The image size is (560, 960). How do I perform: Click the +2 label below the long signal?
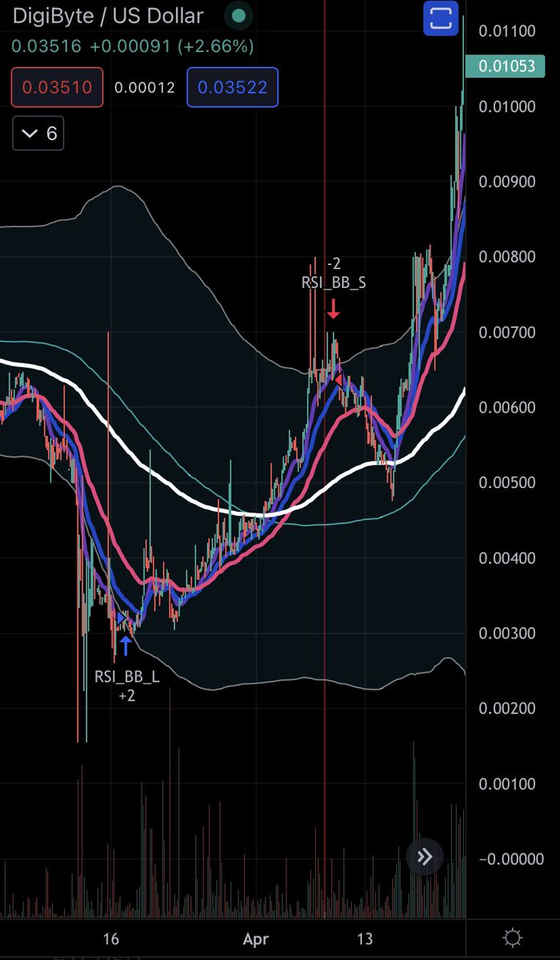[x=126, y=696]
